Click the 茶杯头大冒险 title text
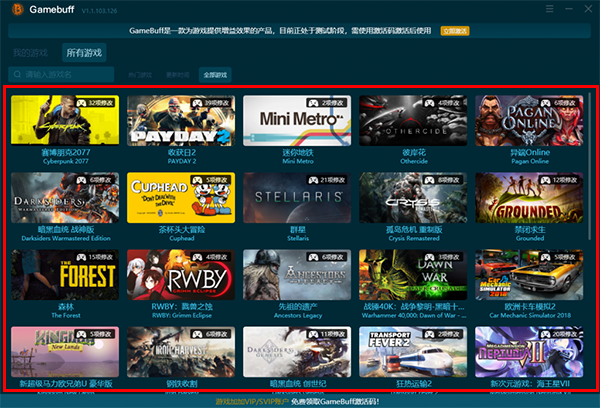Viewport: 600px width, 408px height. point(182,230)
